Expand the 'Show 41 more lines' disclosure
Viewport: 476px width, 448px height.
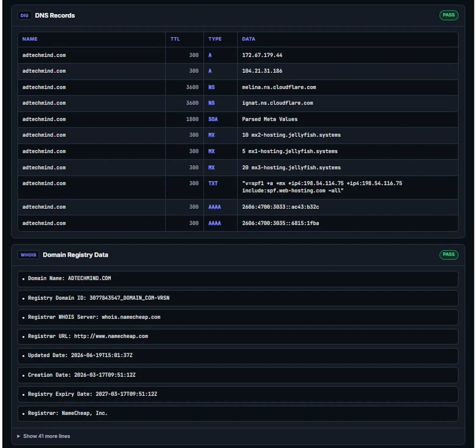(44, 436)
